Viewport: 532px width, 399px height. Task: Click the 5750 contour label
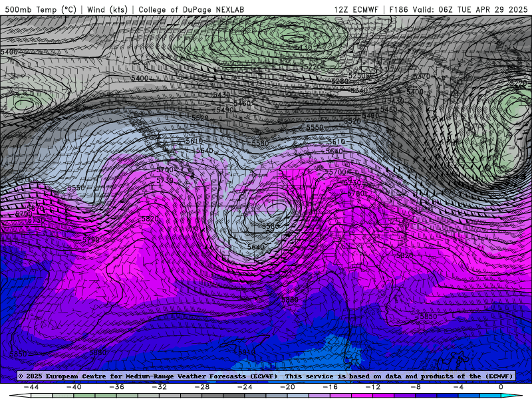(x=36, y=220)
